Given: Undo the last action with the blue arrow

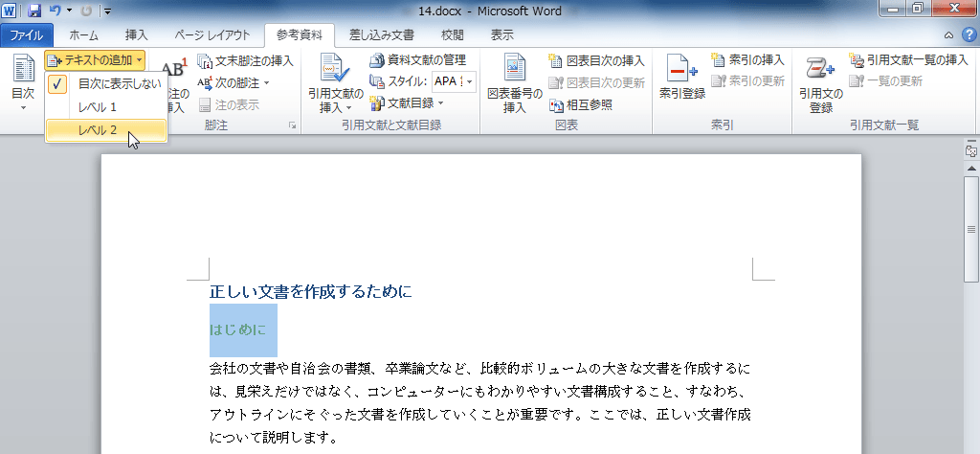Looking at the screenshot, I should click(55, 11).
